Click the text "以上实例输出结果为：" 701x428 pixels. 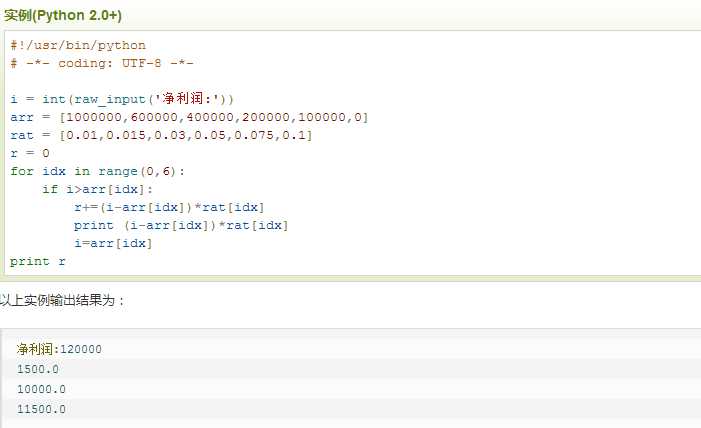[x=63, y=300]
